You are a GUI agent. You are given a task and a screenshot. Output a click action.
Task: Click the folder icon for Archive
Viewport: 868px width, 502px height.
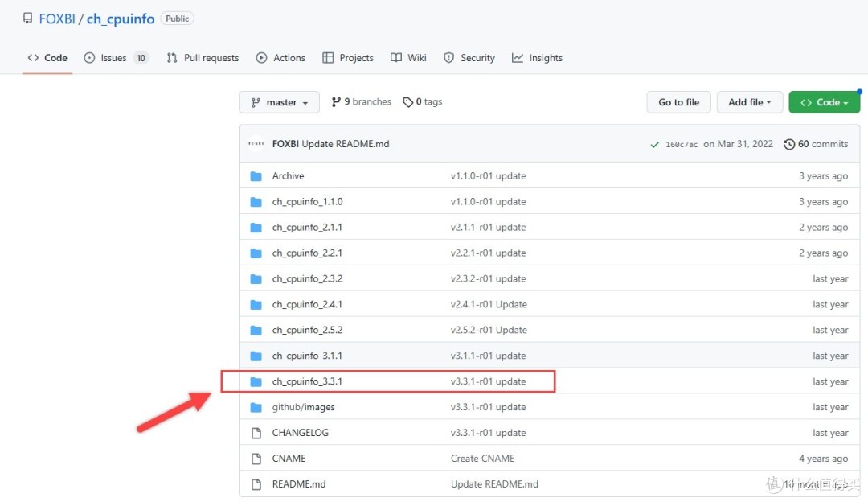pyautogui.click(x=256, y=176)
